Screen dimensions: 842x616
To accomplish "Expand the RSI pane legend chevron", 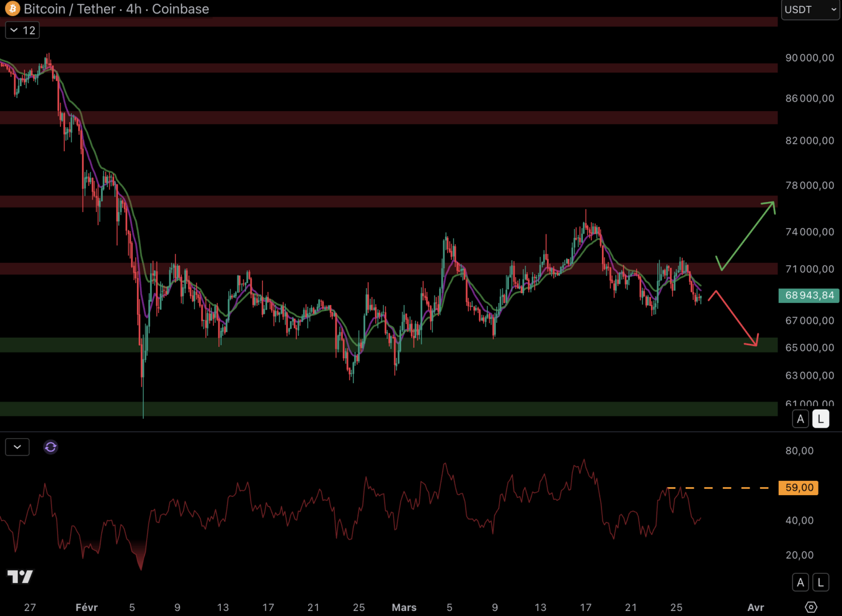I will [17, 447].
